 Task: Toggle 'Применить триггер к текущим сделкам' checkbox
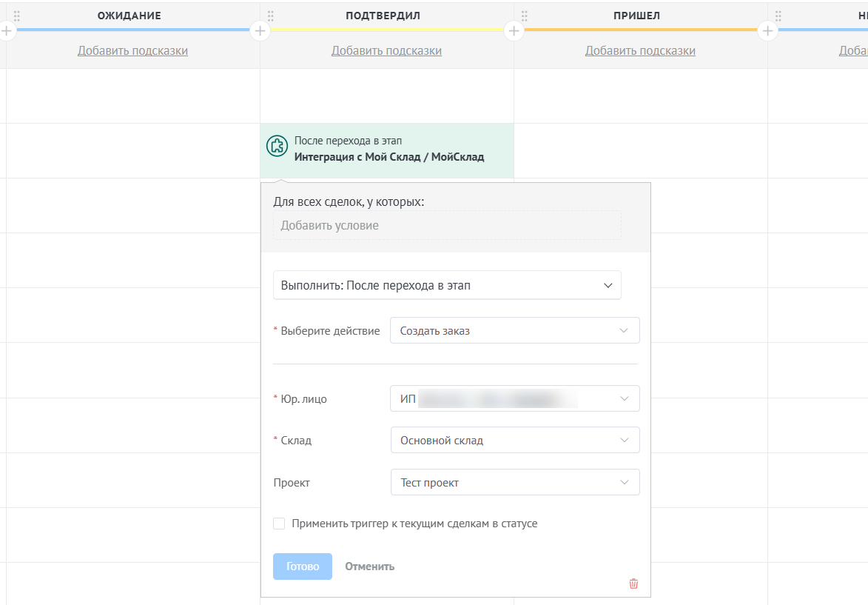279,524
